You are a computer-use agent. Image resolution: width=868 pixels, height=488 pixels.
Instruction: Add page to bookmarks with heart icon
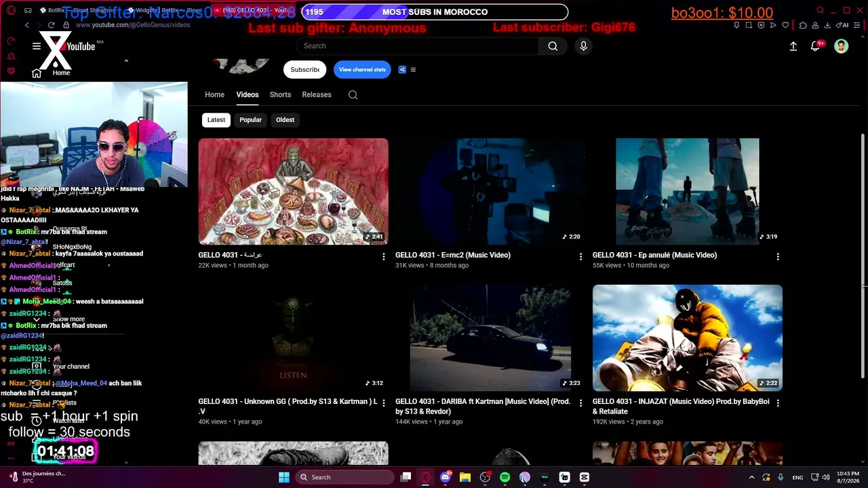point(785,25)
